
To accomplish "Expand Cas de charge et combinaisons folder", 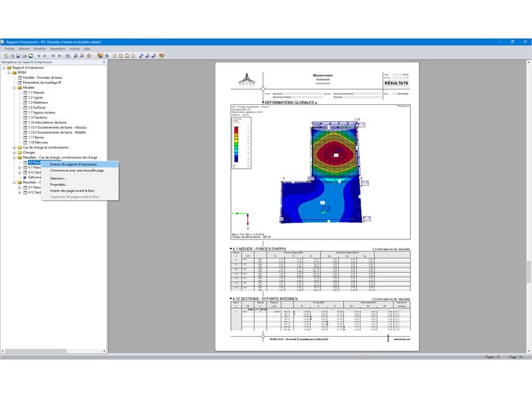I will click(x=15, y=148).
